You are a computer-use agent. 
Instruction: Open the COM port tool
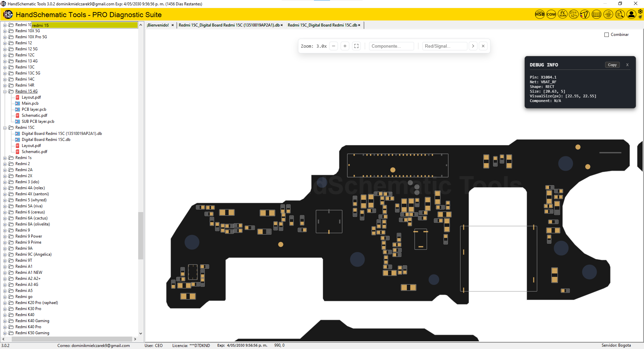pyautogui.click(x=551, y=14)
